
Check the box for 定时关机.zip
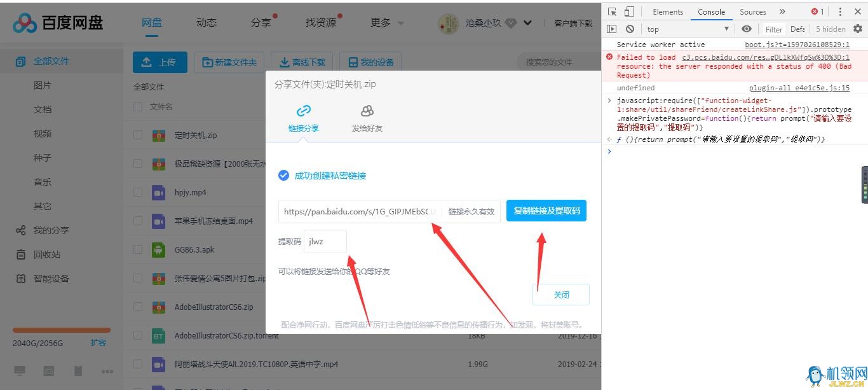[x=138, y=136]
